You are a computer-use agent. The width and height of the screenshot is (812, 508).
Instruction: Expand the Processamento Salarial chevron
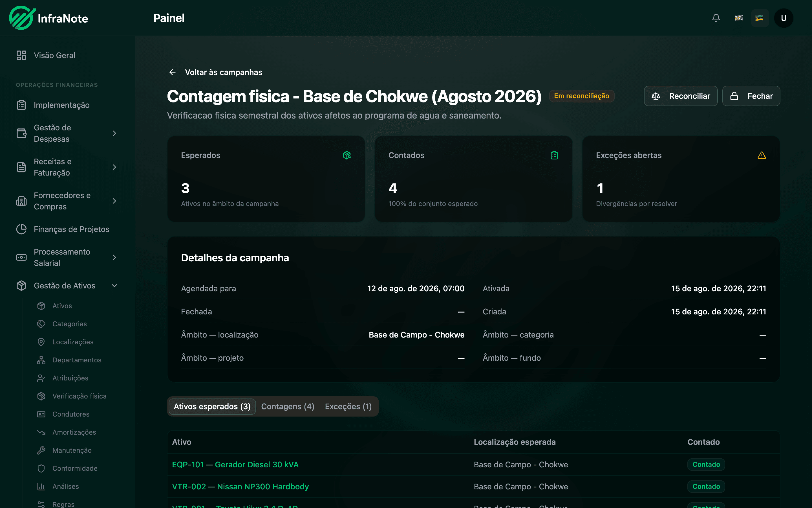(114, 257)
